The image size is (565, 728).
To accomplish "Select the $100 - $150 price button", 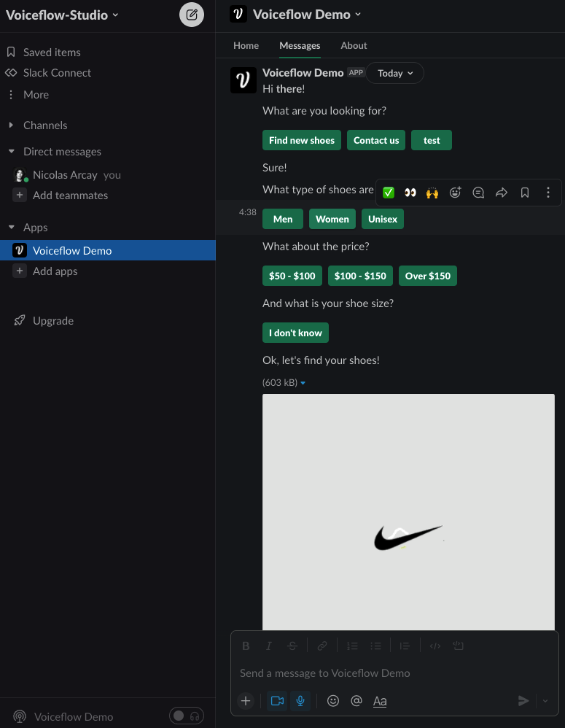I will pos(360,276).
